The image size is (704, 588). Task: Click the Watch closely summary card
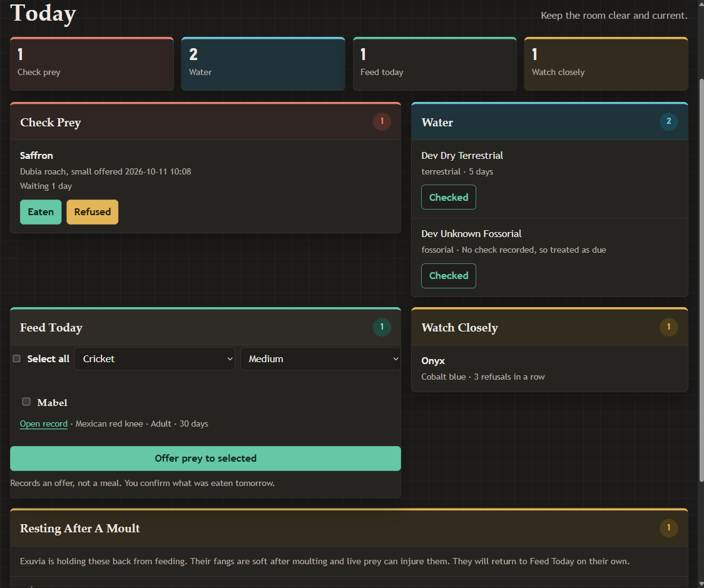[606, 64]
